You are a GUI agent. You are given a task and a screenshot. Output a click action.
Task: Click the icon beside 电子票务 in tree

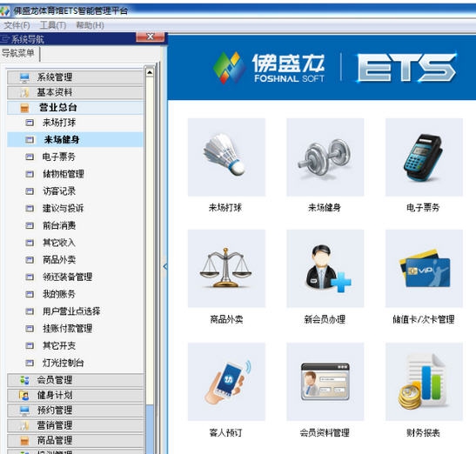click(x=30, y=157)
